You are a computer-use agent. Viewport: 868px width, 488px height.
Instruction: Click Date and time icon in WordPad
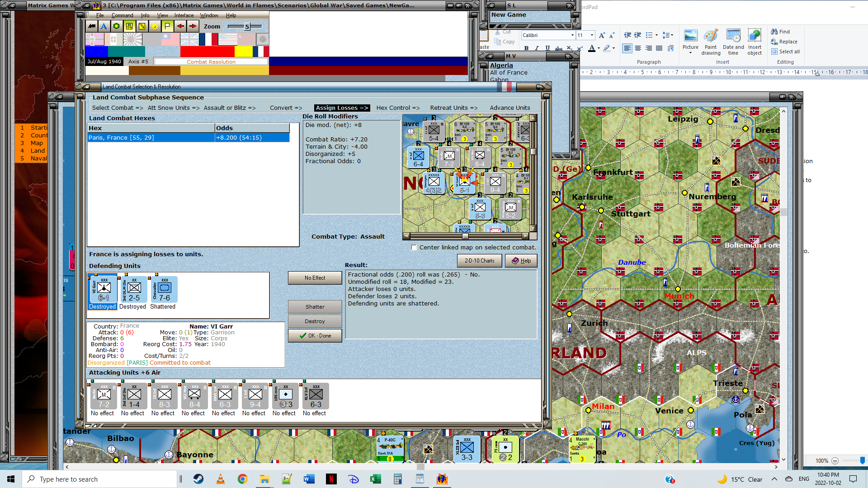[x=733, y=42]
